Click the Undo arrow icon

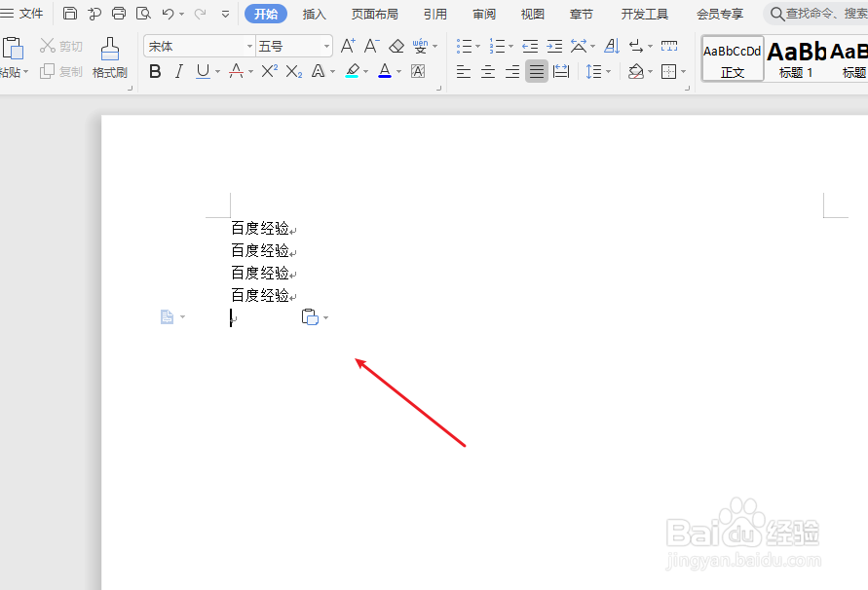tap(169, 14)
